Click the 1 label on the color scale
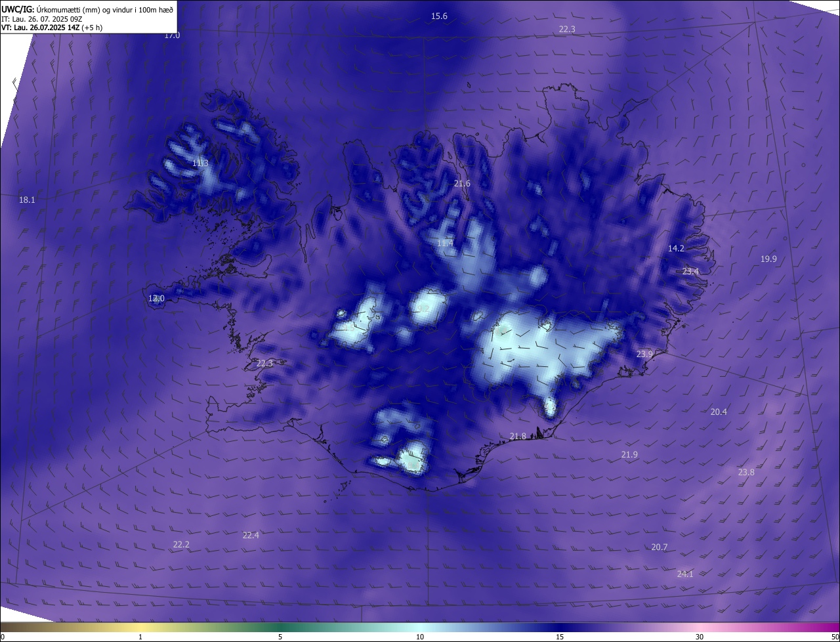 (140, 637)
